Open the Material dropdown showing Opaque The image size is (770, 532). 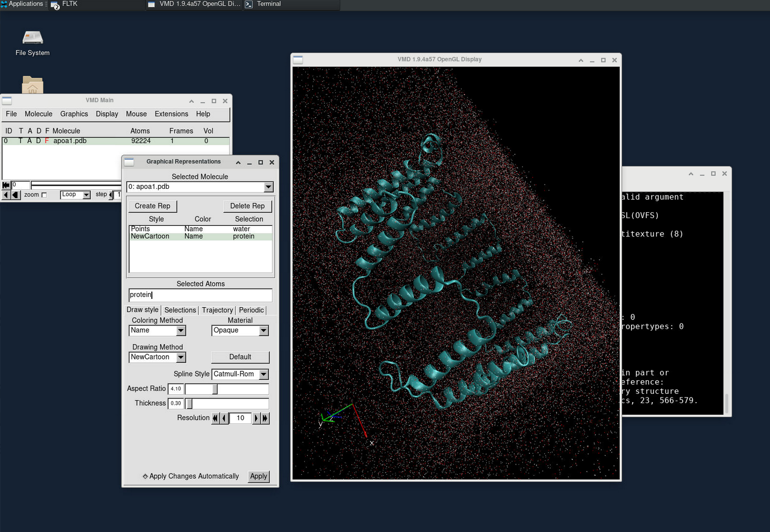click(x=240, y=330)
